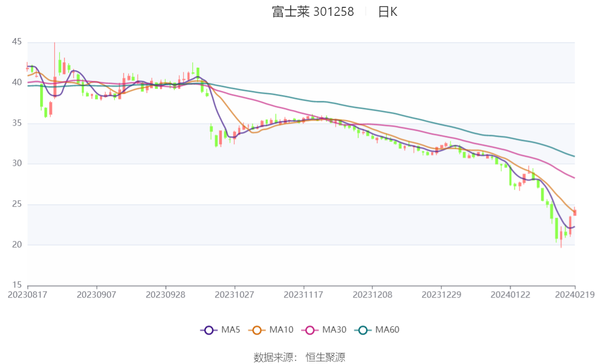Viewport: 599px width, 364px height.
Task: Click the 20230817 date axis label
Action: 27,295
